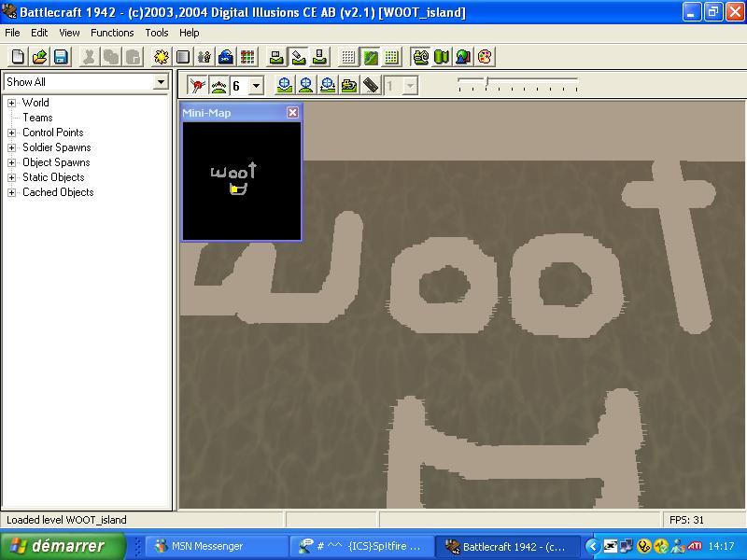Image resolution: width=747 pixels, height=560 pixels.
Task: Select the Teams tree item
Action: pos(37,118)
